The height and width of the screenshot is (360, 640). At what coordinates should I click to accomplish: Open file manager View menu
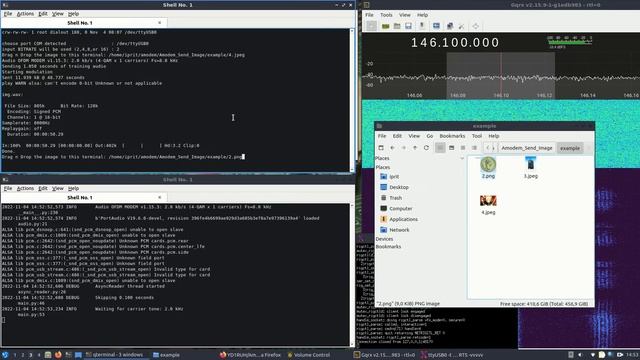(414, 136)
